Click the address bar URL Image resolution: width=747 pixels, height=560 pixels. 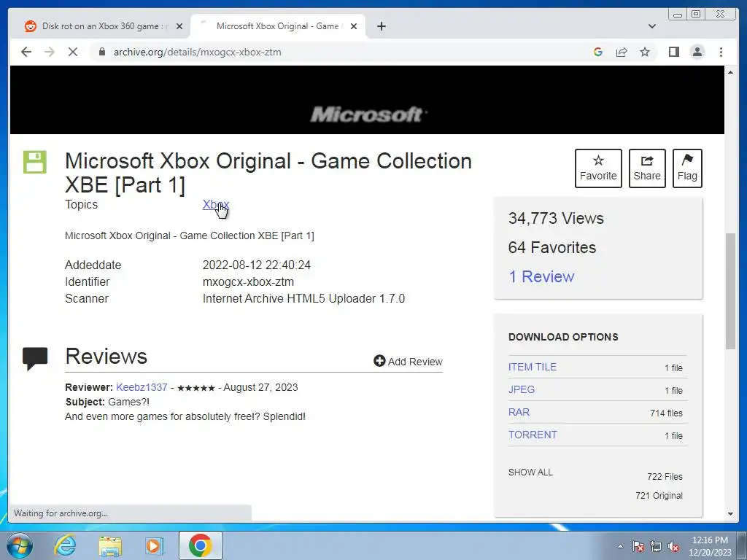(197, 52)
